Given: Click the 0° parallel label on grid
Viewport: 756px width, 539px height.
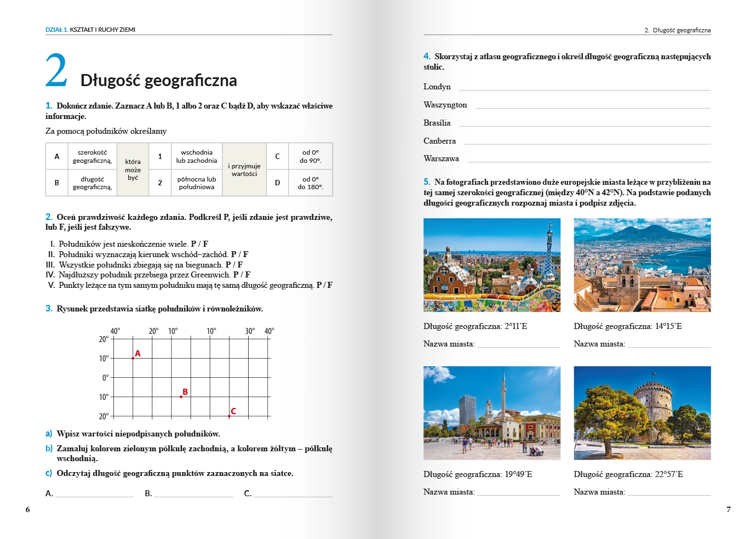Looking at the screenshot, I should [x=105, y=378].
